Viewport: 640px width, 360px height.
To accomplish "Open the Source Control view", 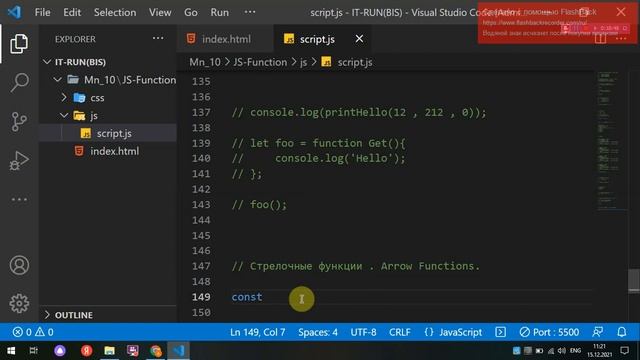I will point(19,122).
